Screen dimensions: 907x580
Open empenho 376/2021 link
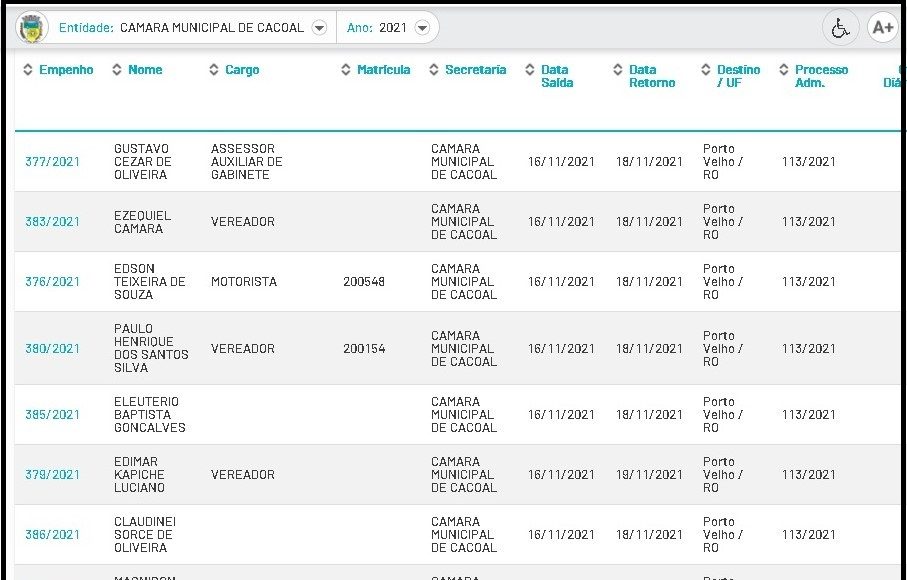[x=52, y=282]
